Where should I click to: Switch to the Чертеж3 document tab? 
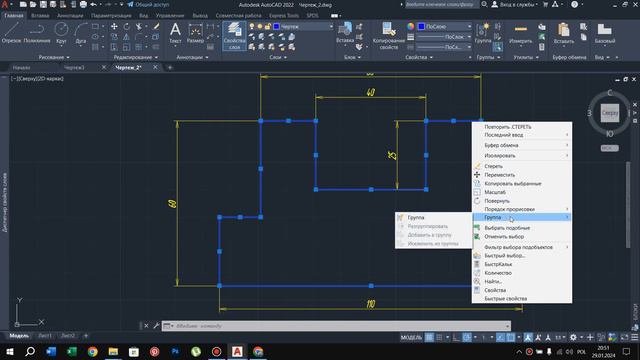[x=74, y=67]
